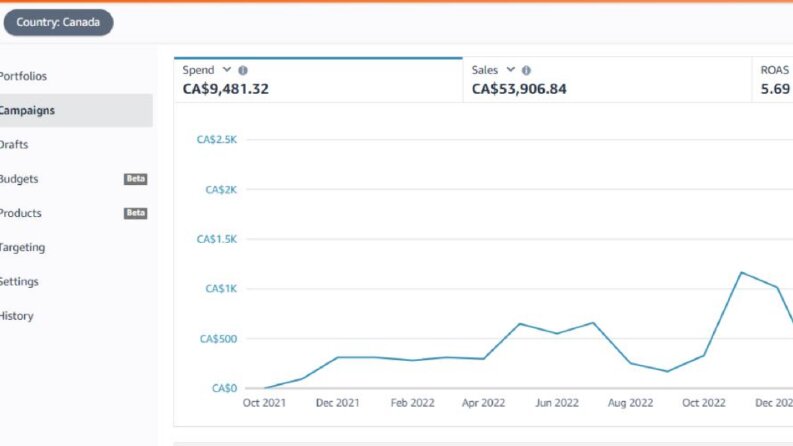The width and height of the screenshot is (793, 446).
Task: Select the Sales metric card
Action: point(607,80)
